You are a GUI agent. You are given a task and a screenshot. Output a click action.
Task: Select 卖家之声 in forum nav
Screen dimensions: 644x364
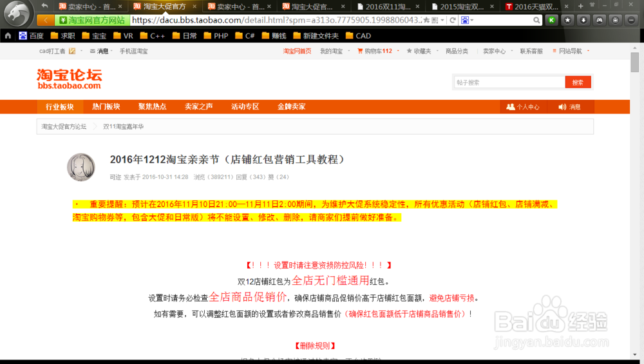click(199, 107)
